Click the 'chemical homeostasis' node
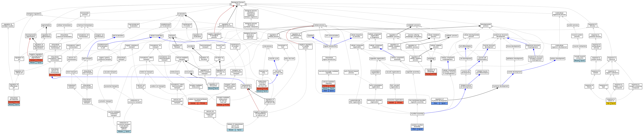The width and height of the screenshot is (644, 134). click(x=85, y=25)
